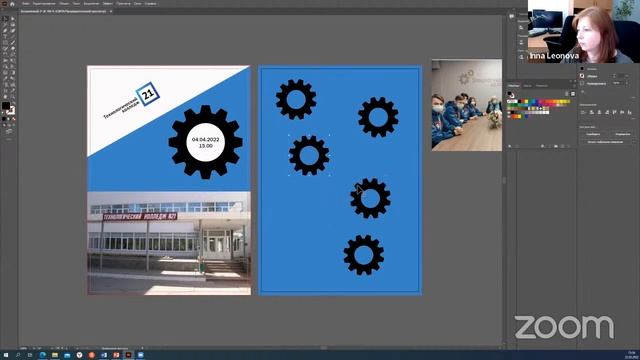Open PowerPoint from the taskbar
Screen dimensions: 640x360
[116, 355]
